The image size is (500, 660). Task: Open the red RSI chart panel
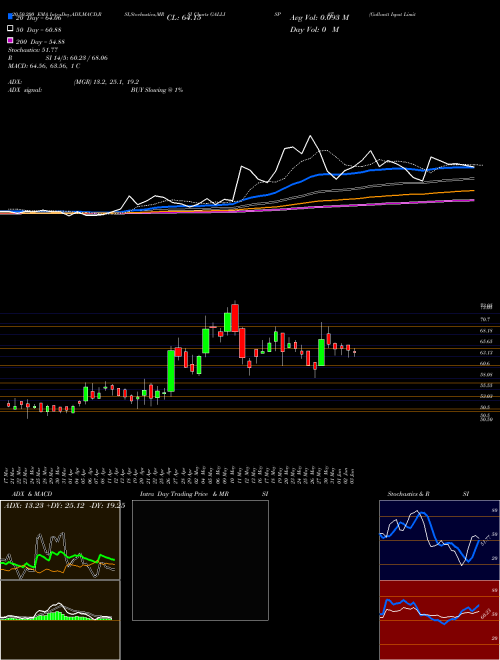[x=439, y=620]
